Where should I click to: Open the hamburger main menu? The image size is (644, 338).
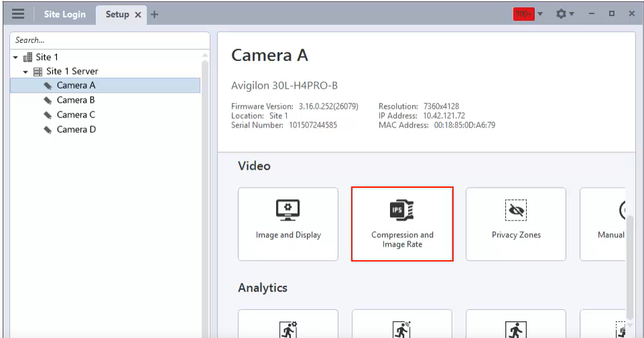click(x=17, y=14)
